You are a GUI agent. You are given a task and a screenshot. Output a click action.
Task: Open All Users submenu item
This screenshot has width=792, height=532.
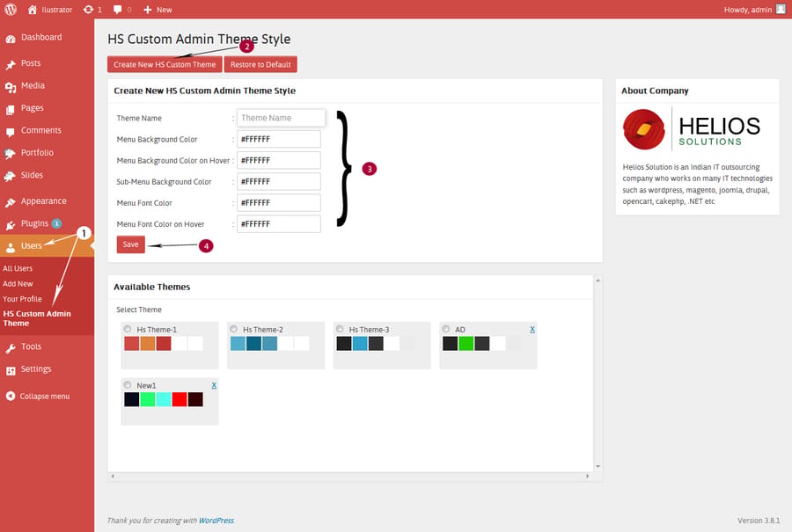click(18, 268)
